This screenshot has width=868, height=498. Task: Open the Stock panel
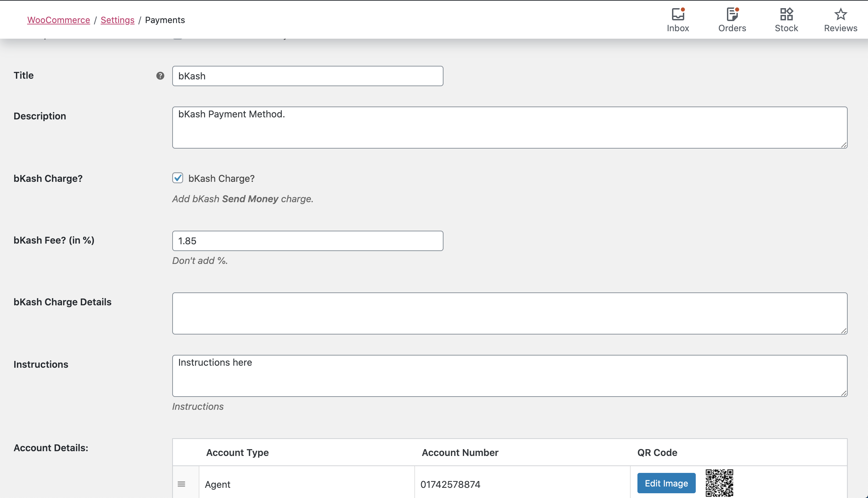click(x=786, y=19)
